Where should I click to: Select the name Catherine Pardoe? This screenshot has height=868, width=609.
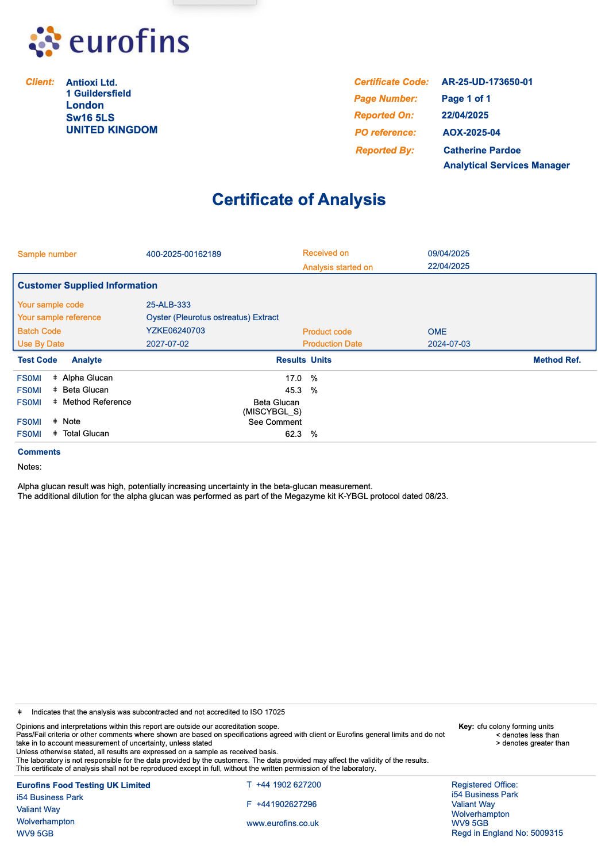point(482,151)
